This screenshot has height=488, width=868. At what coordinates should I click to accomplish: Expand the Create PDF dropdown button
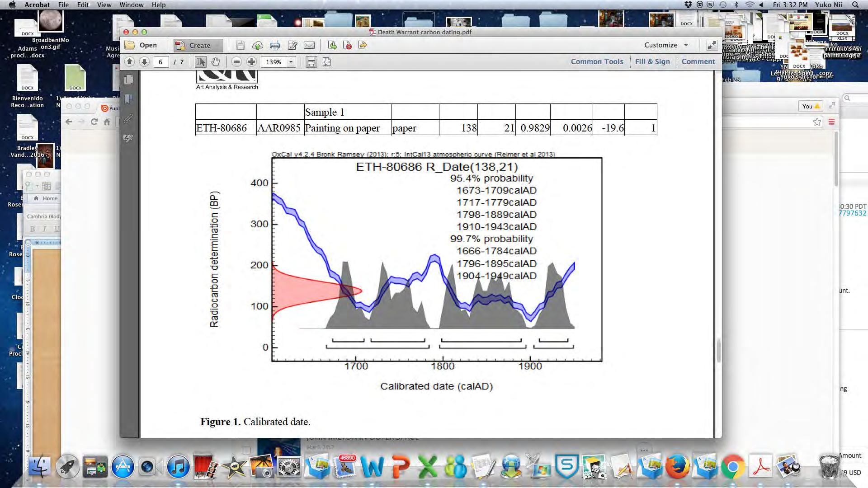click(199, 45)
